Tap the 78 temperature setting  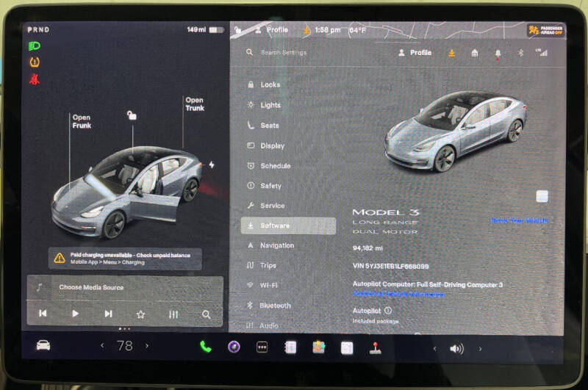click(124, 345)
